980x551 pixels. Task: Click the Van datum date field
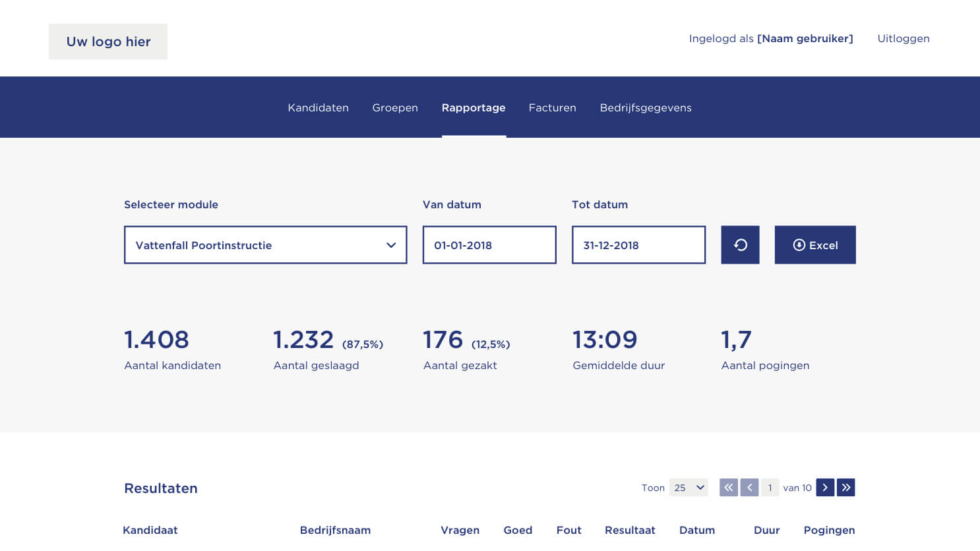pos(489,245)
